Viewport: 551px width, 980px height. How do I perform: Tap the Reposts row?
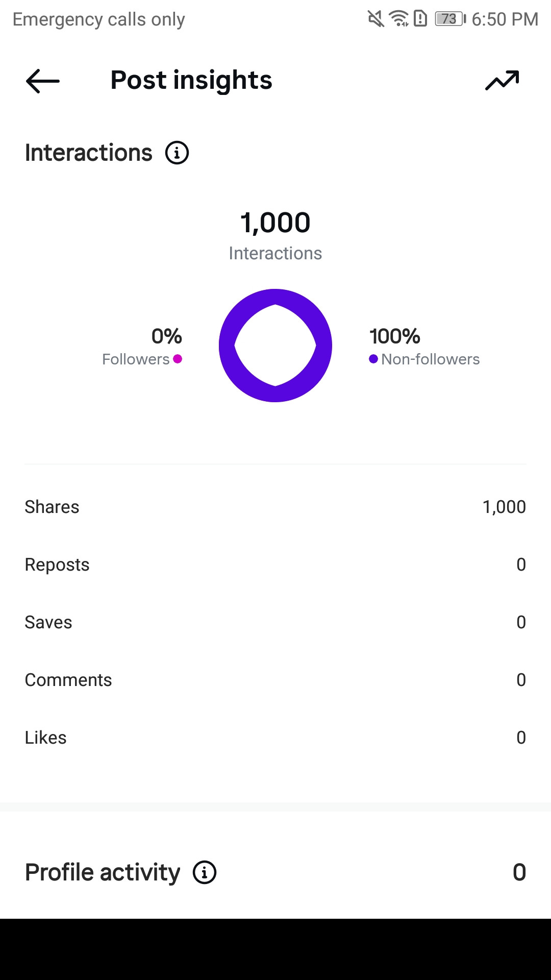coord(275,565)
